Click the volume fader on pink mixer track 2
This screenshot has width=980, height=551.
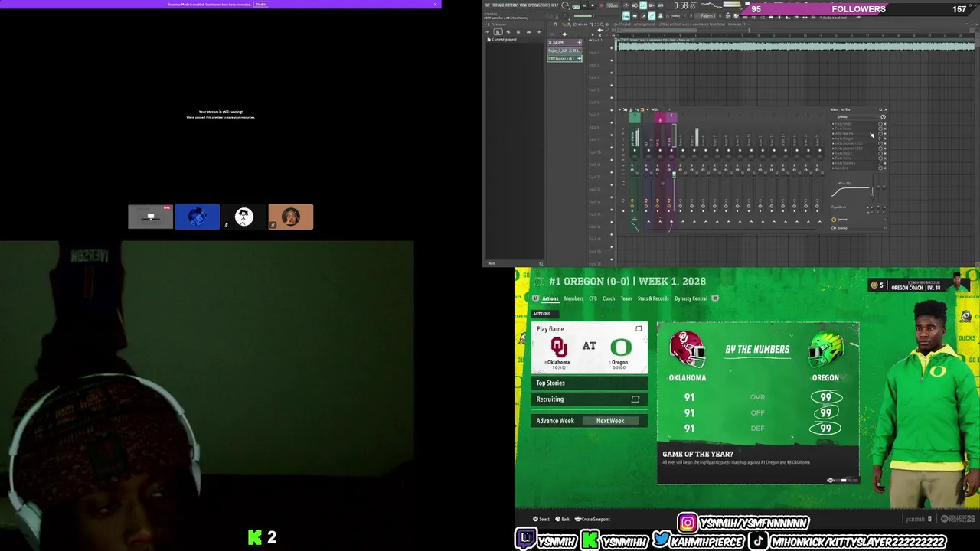tap(663, 184)
